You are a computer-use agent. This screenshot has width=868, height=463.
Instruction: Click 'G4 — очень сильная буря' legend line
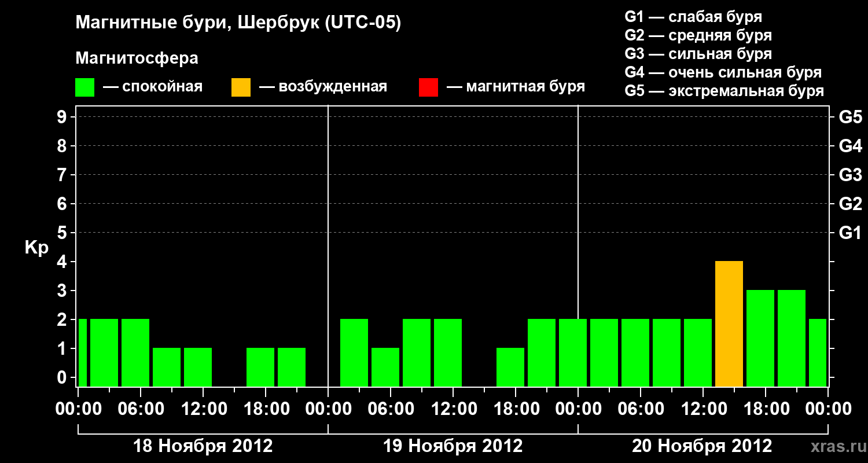coord(723,72)
